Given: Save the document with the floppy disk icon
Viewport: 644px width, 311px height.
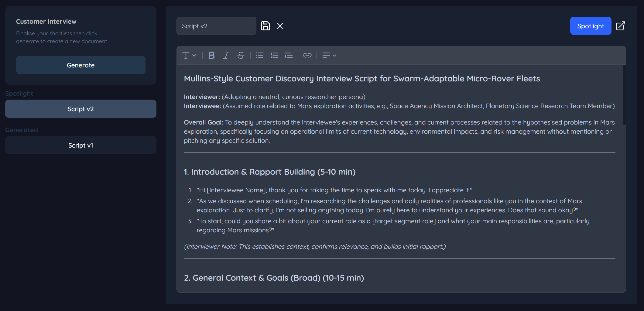Looking at the screenshot, I should [265, 26].
